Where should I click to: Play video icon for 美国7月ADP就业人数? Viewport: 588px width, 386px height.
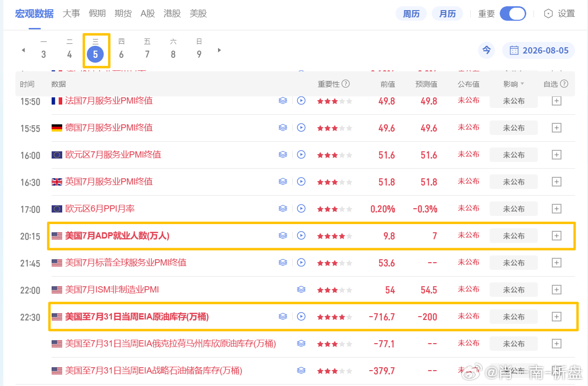[x=301, y=236]
